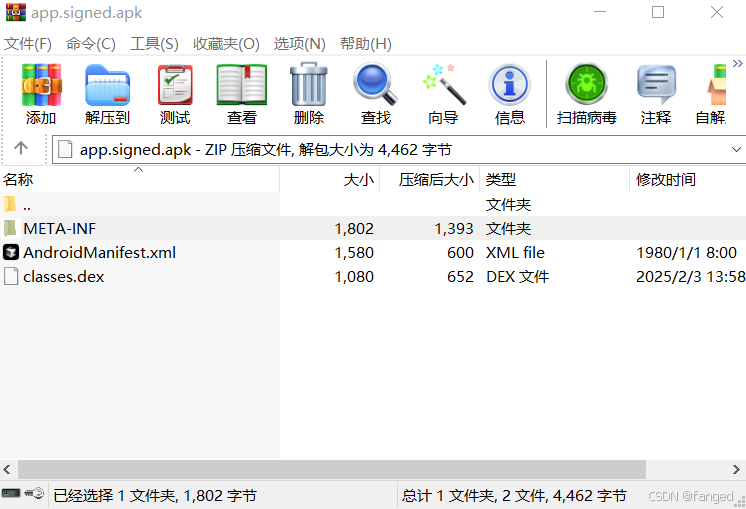Run the Test (测试) archive tool

[175, 85]
